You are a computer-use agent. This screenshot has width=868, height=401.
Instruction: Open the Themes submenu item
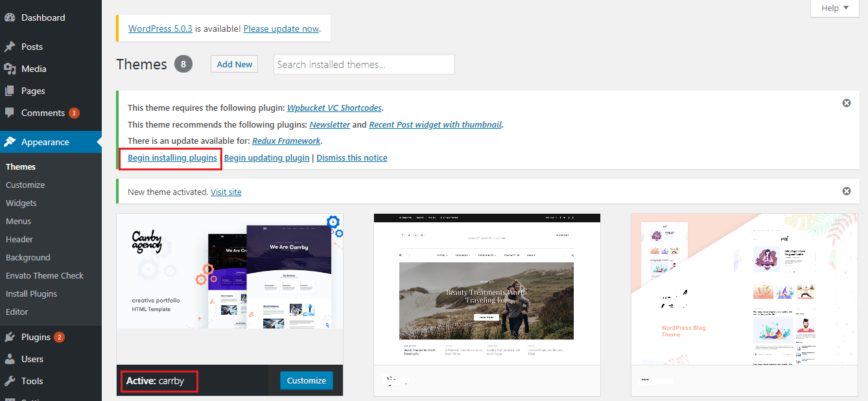click(x=21, y=166)
